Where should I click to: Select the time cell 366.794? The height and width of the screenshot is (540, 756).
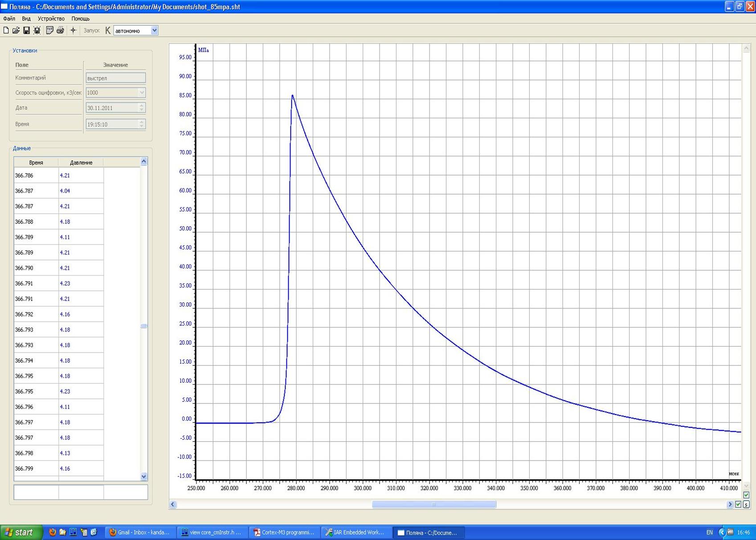pyautogui.click(x=36, y=361)
